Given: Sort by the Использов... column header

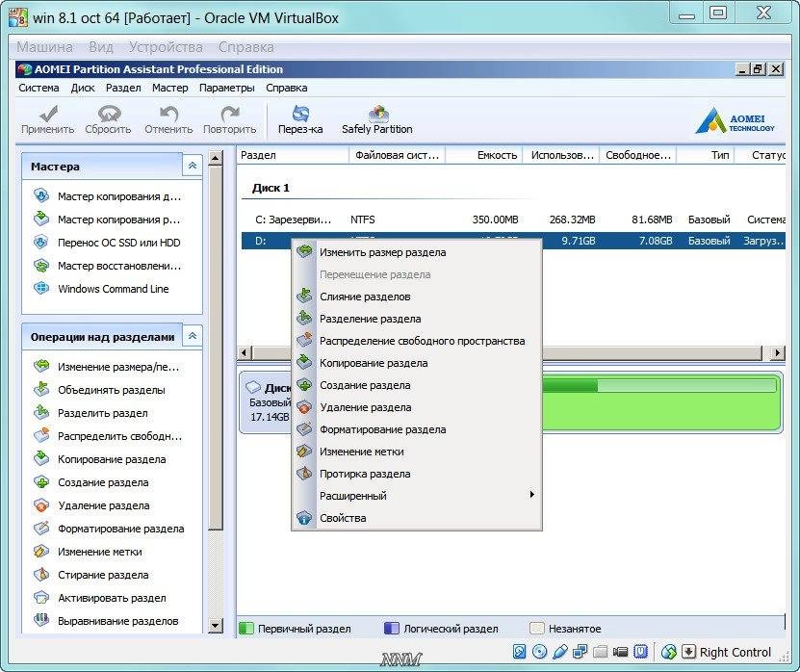Looking at the screenshot, I should click(562, 155).
